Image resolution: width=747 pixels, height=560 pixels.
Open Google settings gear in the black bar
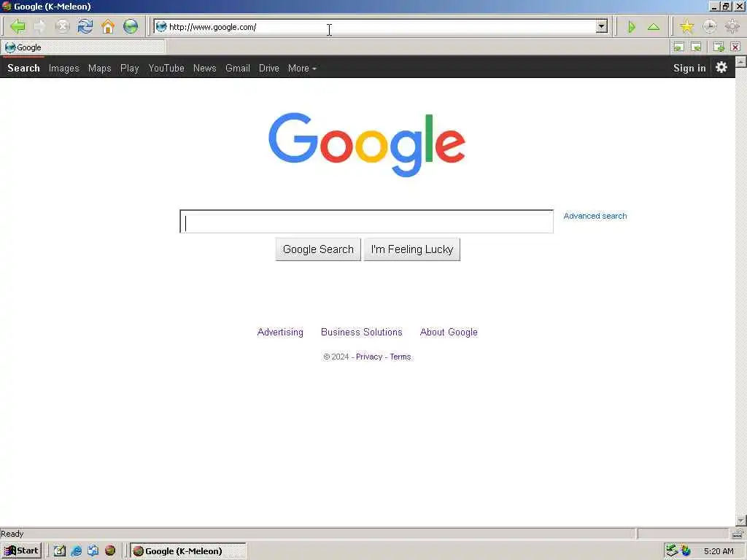coord(721,67)
